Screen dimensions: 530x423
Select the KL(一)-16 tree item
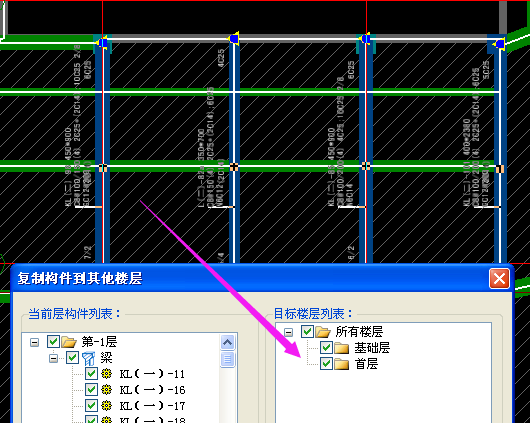152,390
